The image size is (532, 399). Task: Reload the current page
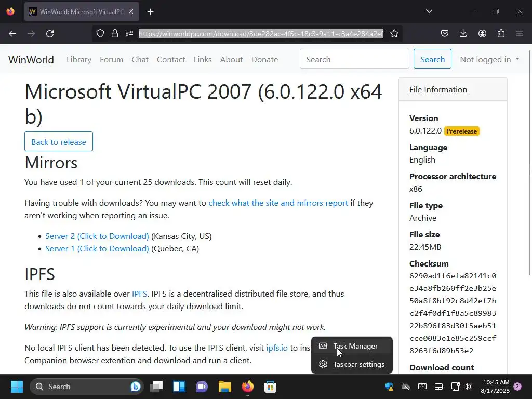click(x=50, y=34)
